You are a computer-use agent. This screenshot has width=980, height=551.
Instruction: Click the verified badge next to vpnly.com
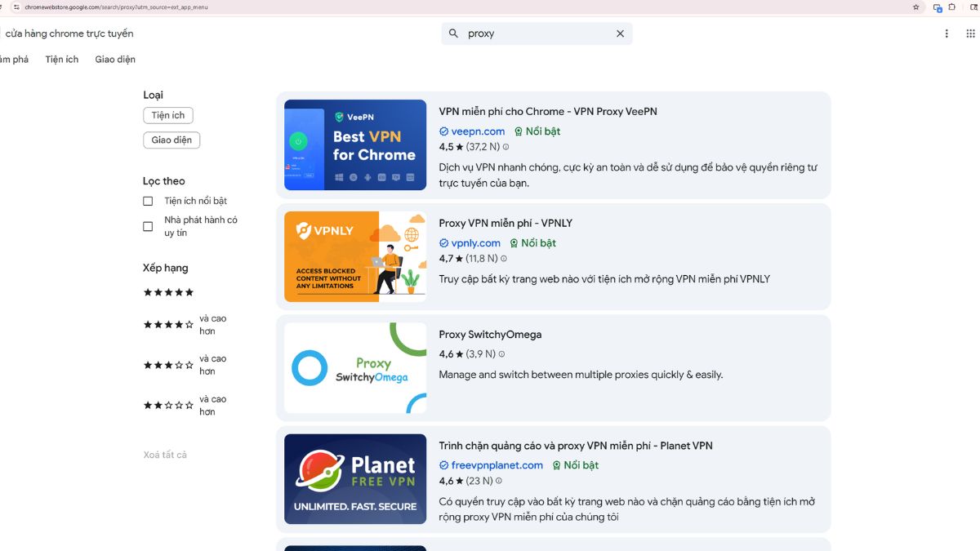[443, 243]
